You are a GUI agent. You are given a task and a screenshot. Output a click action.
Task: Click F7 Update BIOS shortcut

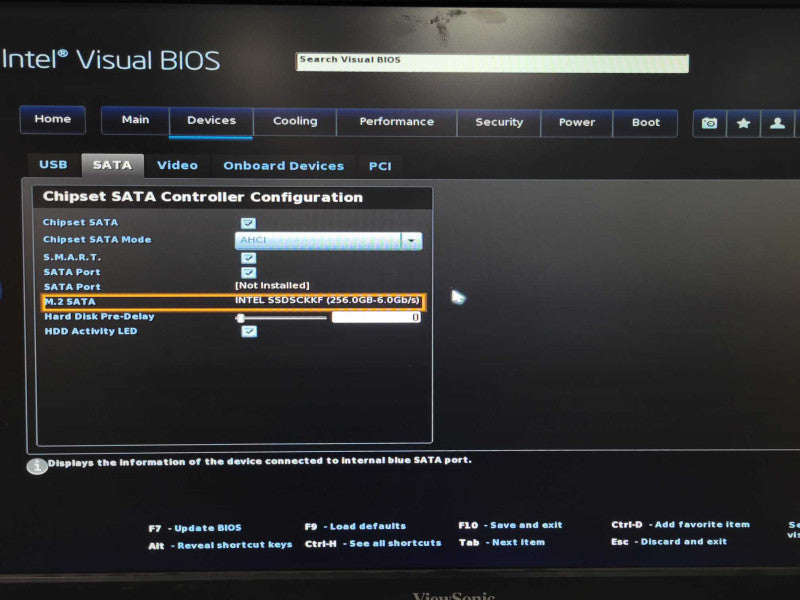[x=195, y=528]
